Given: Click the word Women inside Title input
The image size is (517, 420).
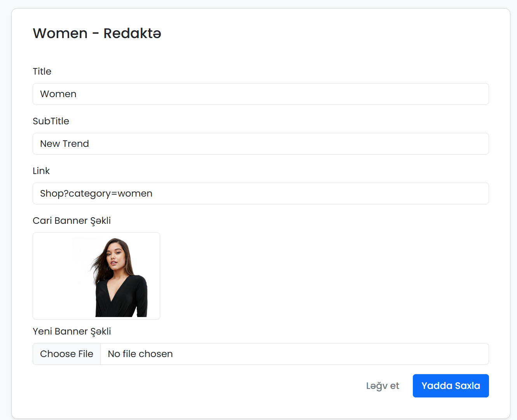Looking at the screenshot, I should 58,94.
